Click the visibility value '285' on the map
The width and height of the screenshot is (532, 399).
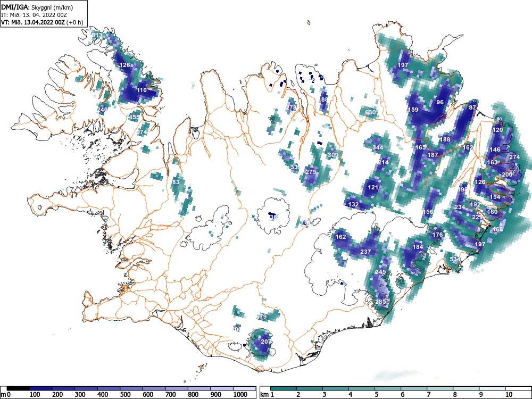coord(380,302)
